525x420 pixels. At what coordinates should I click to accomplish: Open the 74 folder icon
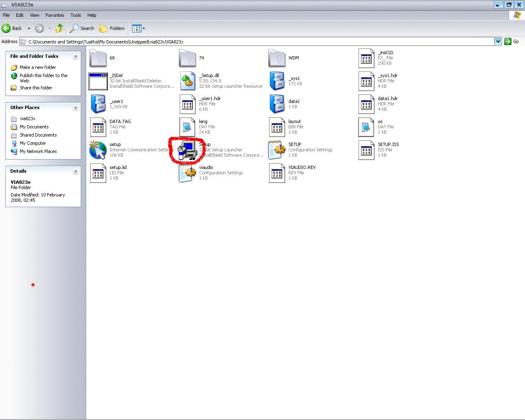click(x=187, y=58)
